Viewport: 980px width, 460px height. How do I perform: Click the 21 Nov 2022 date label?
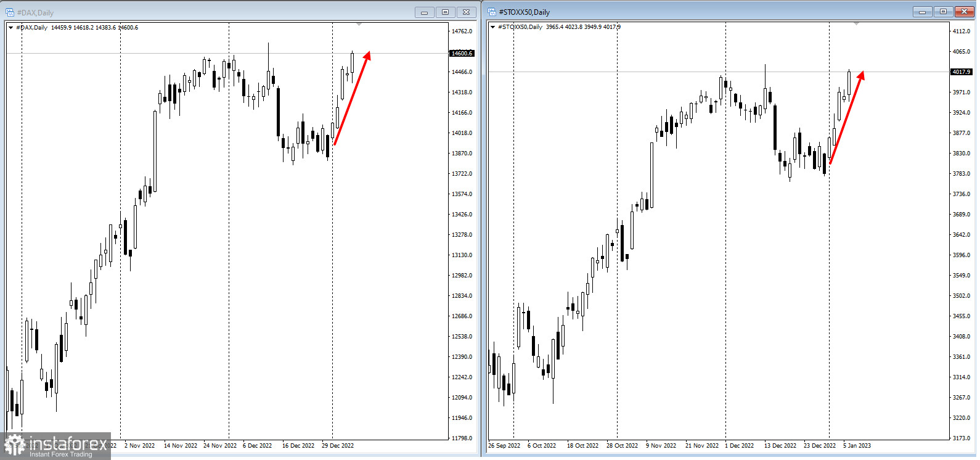pyautogui.click(x=702, y=446)
